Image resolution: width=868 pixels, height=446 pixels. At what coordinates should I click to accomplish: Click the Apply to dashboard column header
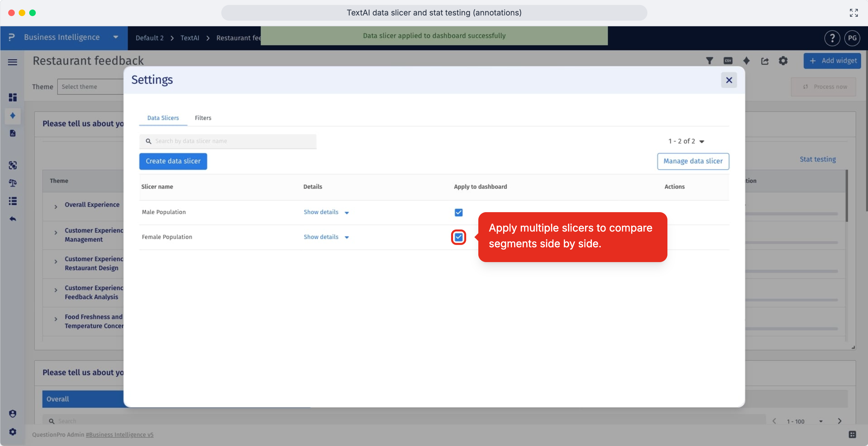[480, 187]
